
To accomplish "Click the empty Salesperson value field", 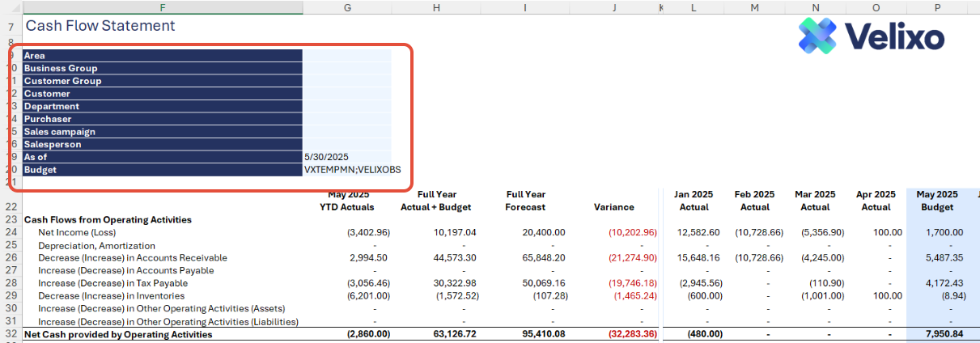I will (x=347, y=144).
